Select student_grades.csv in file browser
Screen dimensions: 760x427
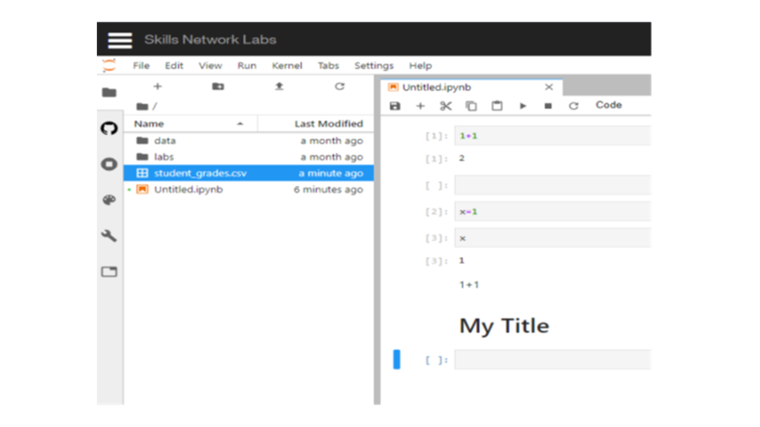pos(200,173)
